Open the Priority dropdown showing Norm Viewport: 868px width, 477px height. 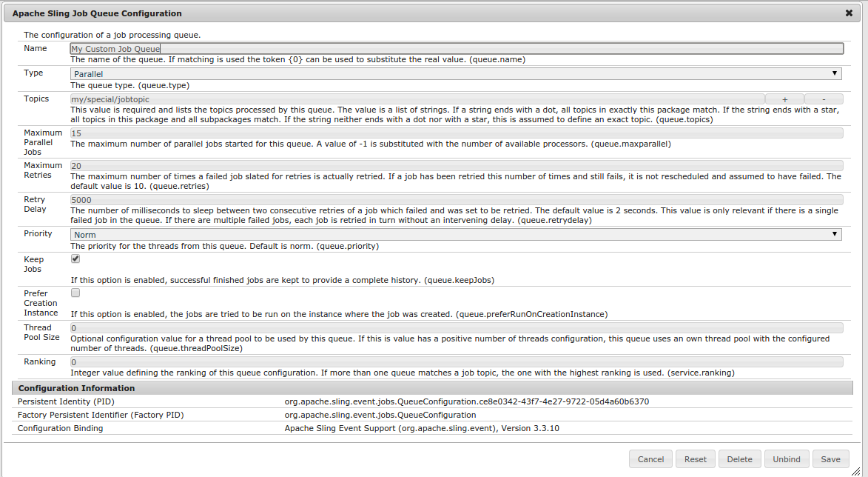point(456,234)
